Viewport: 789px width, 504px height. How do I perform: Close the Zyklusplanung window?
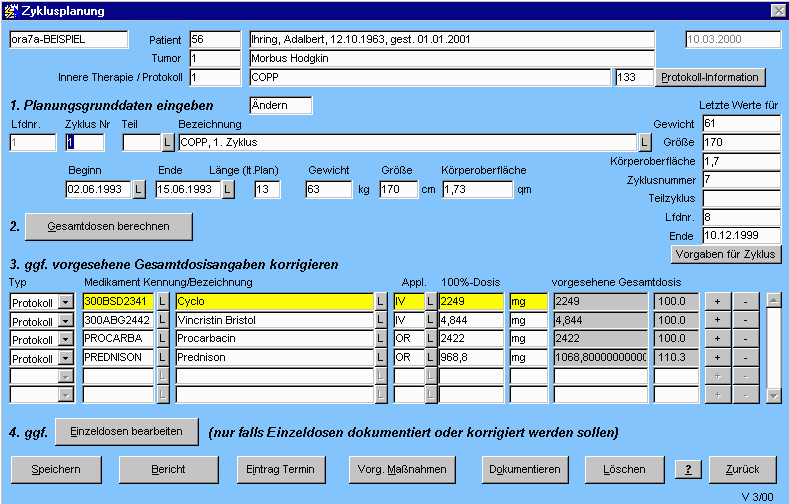click(777, 10)
